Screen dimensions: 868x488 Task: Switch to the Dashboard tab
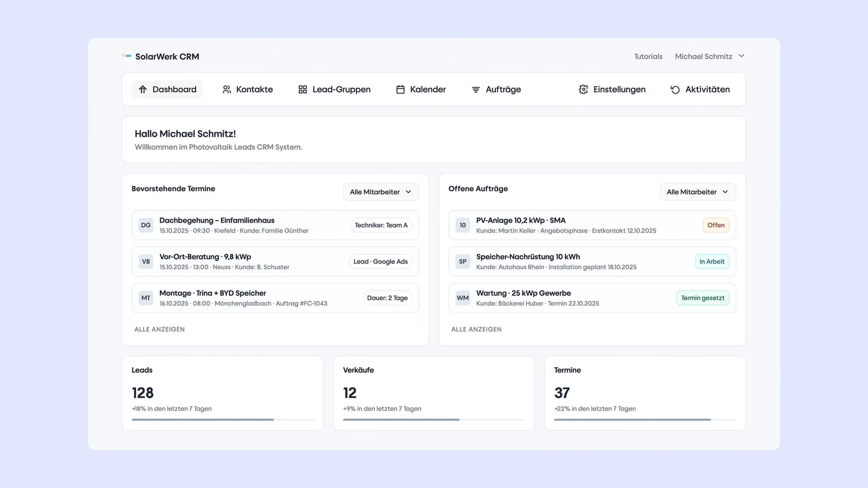[167, 89]
